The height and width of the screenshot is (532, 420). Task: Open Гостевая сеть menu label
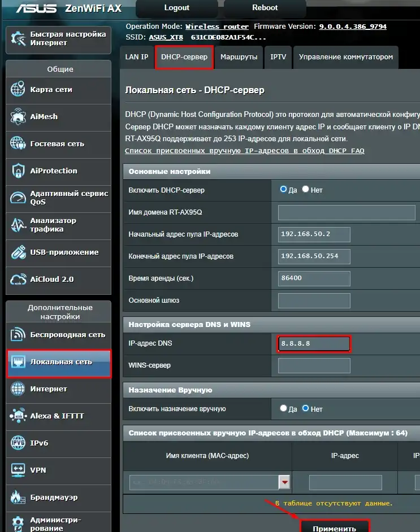pos(57,144)
